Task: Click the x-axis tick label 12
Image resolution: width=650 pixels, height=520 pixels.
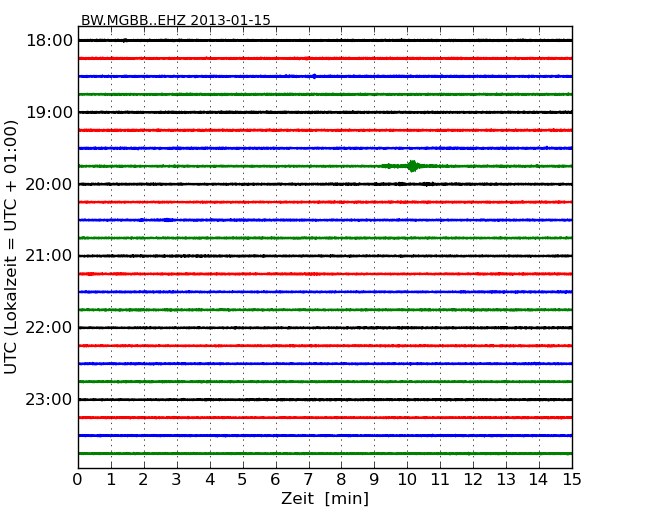Action: point(473,480)
